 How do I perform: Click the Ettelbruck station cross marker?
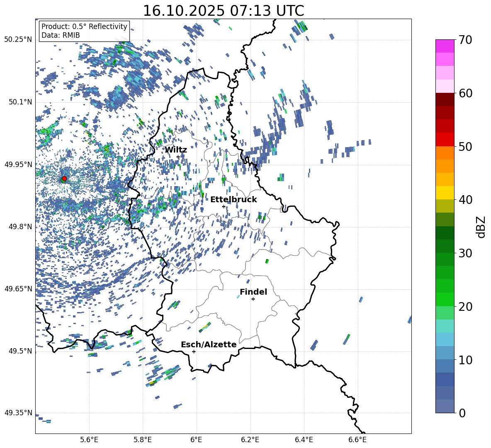(x=224, y=206)
